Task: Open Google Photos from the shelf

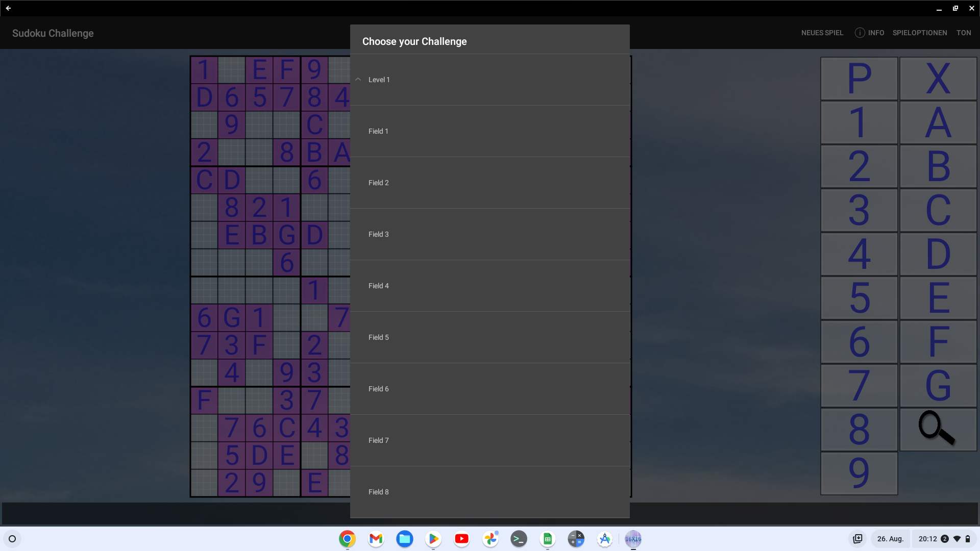Action: (x=490, y=539)
